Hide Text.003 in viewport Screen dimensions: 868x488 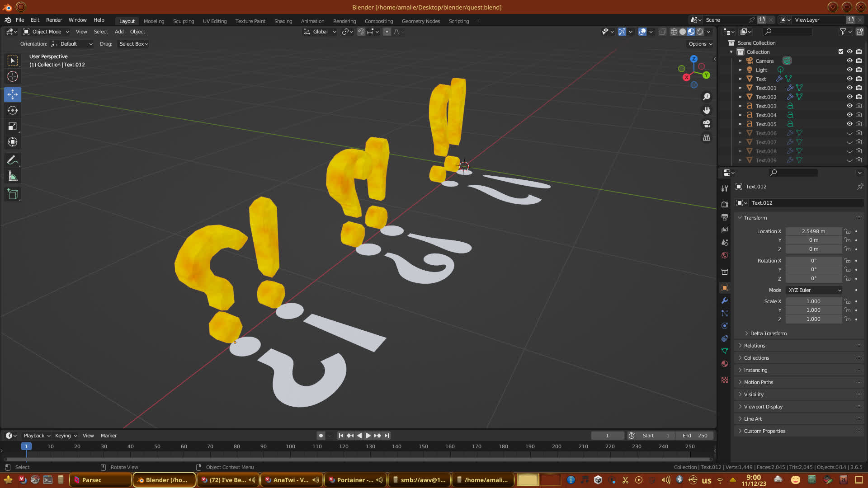[849, 106]
